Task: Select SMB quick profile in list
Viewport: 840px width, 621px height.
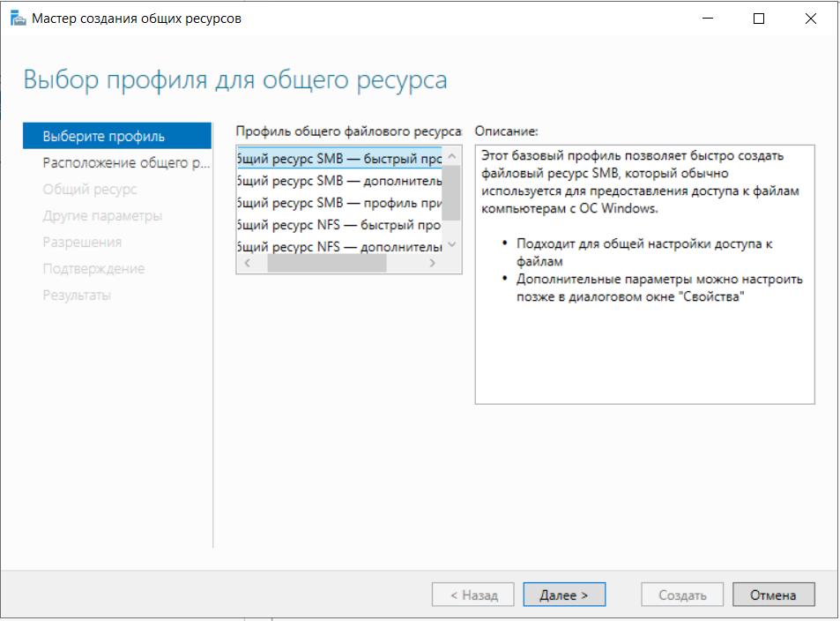Action: (x=339, y=158)
